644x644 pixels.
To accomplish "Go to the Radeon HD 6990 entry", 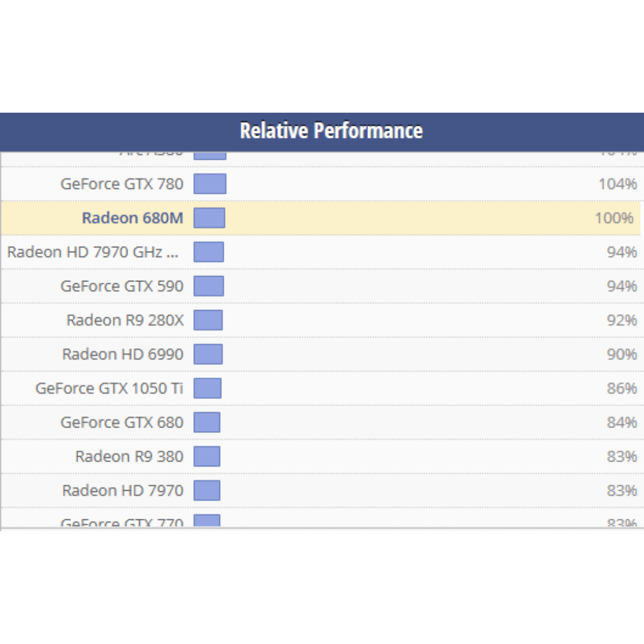I will coord(123,354).
